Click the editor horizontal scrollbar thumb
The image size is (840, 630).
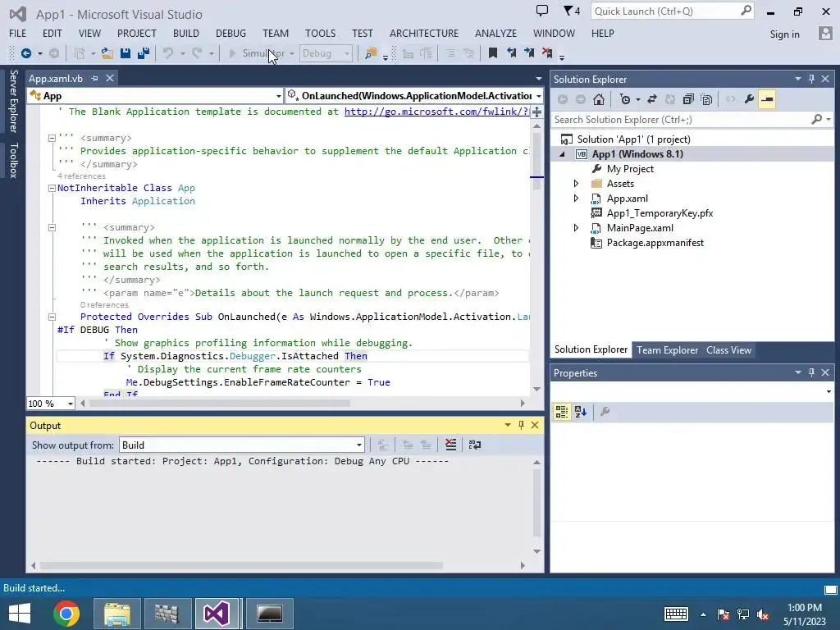pyautogui.click(x=220, y=403)
